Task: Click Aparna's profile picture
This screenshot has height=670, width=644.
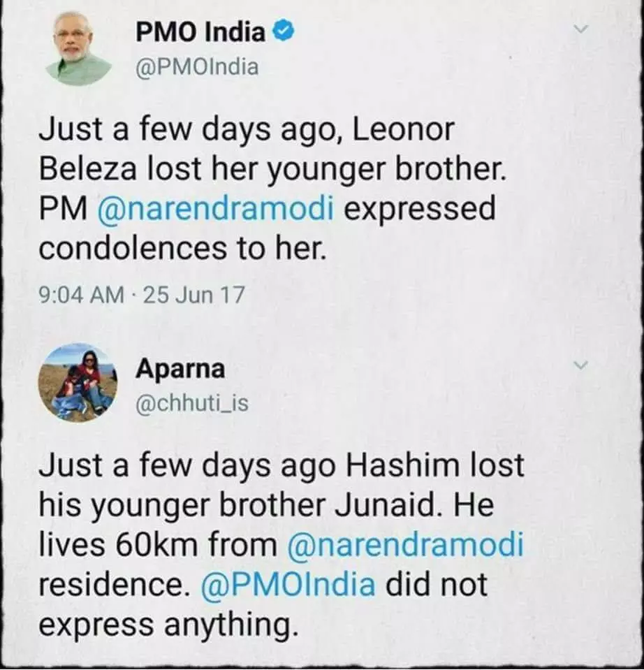Action: pyautogui.click(x=78, y=382)
